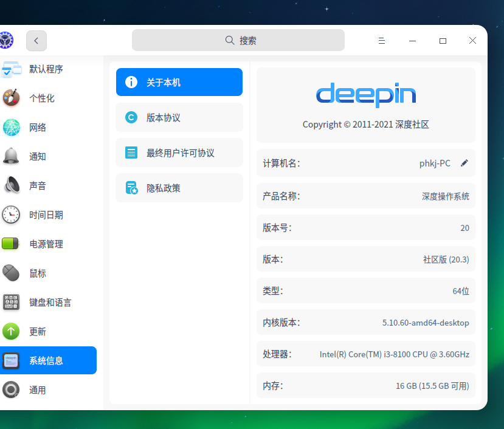Open the hamburger menu in the title bar
This screenshot has height=429, width=504.
[x=382, y=41]
